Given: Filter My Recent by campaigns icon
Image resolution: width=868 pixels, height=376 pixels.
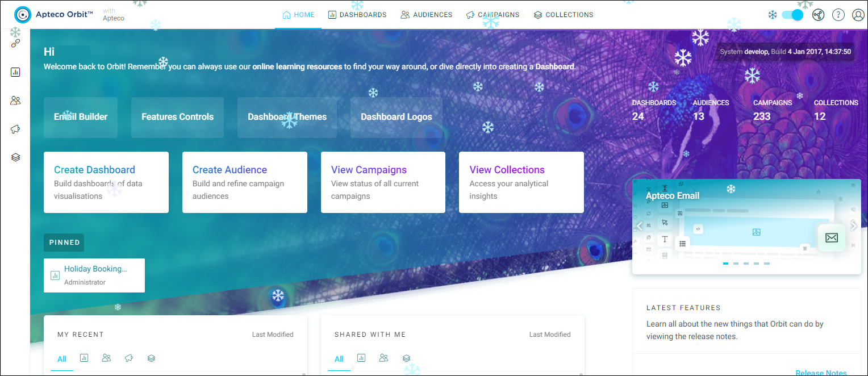Looking at the screenshot, I should click(129, 358).
